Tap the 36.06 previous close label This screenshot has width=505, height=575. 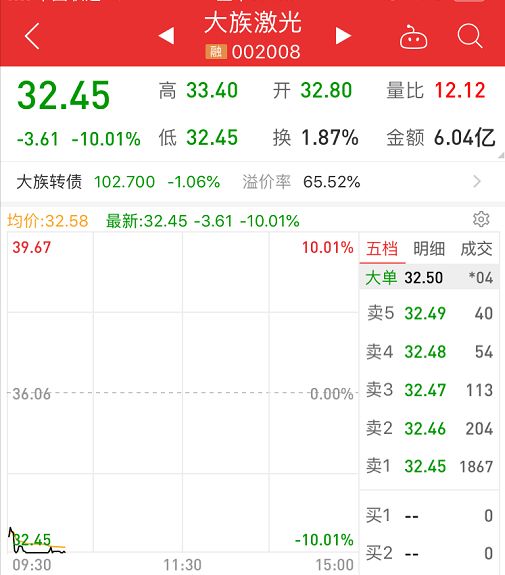31,394
